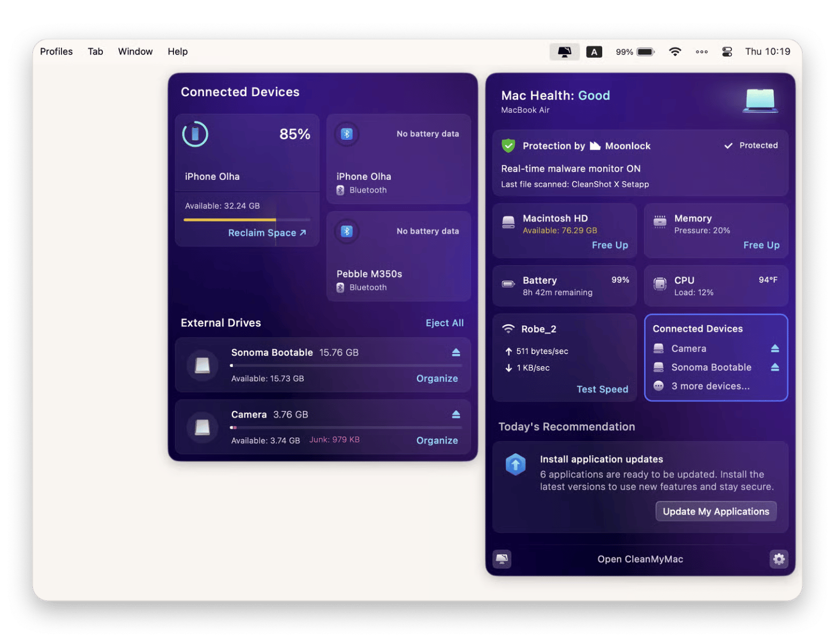The height and width of the screenshot is (644, 835).
Task: Eject the Sonoma Bootable drive in External Drives
Action: 456,352
